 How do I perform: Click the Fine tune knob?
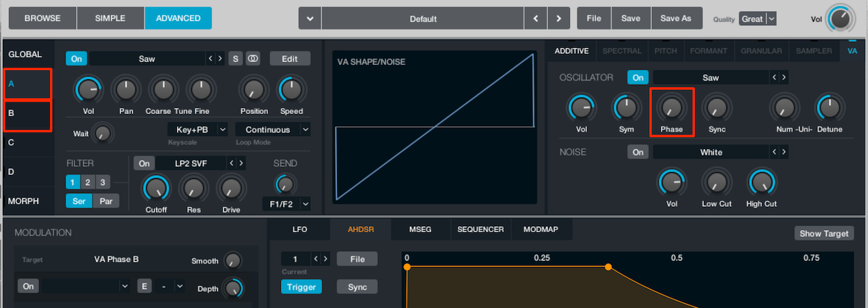[200, 89]
